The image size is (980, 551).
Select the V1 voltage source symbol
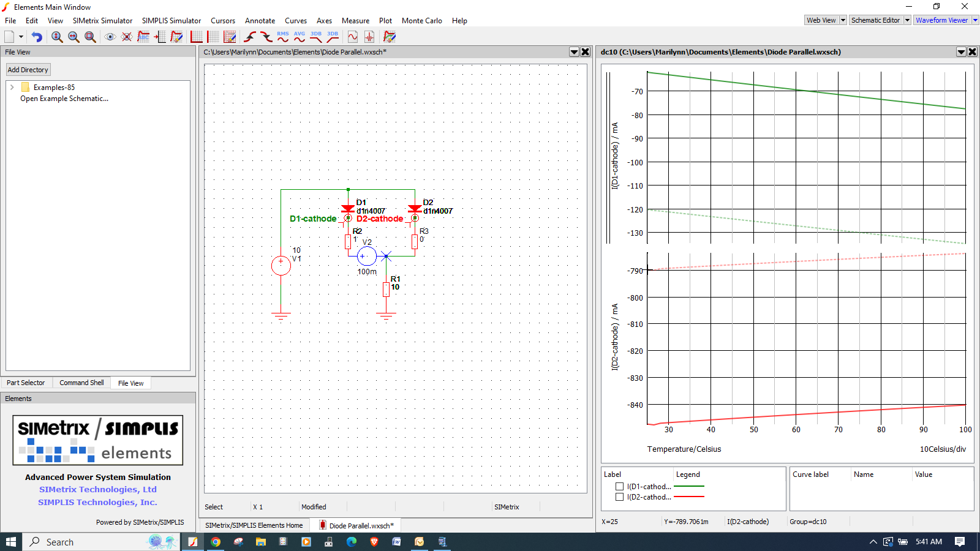tap(281, 265)
